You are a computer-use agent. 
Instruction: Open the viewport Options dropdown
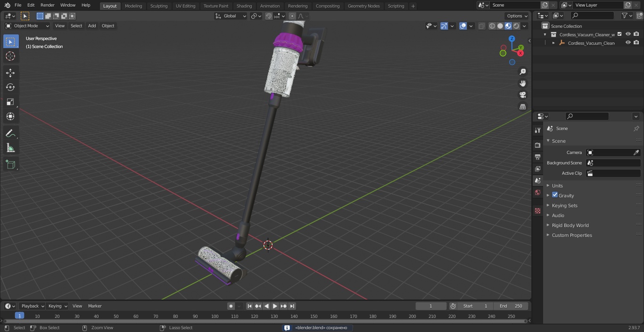(517, 16)
